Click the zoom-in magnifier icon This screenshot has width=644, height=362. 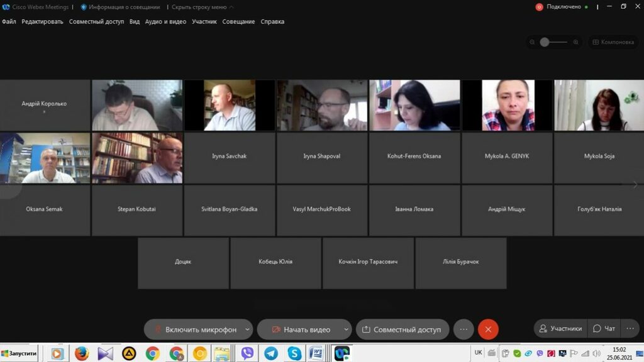point(575,42)
